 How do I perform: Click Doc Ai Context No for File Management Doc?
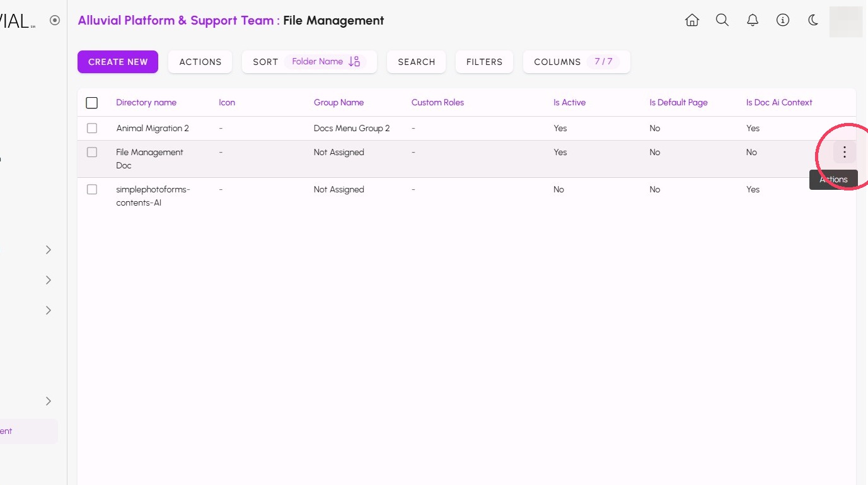tap(751, 152)
